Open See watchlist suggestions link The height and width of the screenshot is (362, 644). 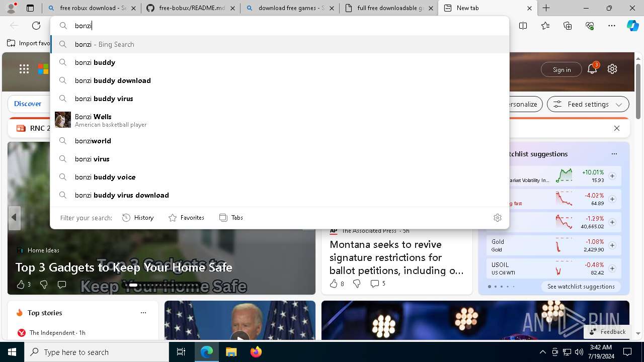tap(581, 287)
